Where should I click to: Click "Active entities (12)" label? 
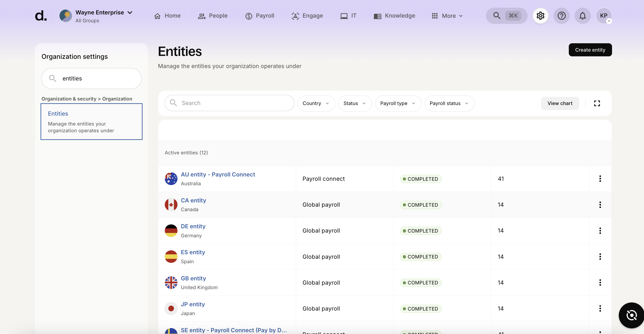[186, 153]
